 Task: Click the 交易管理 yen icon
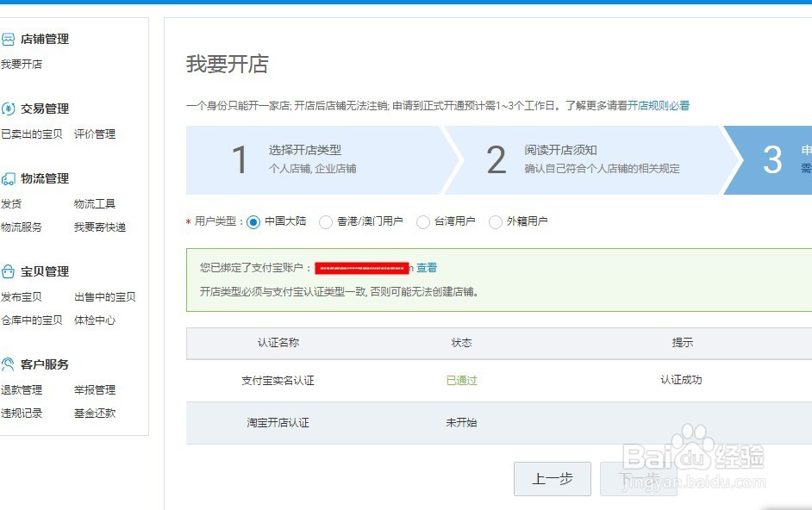8,109
